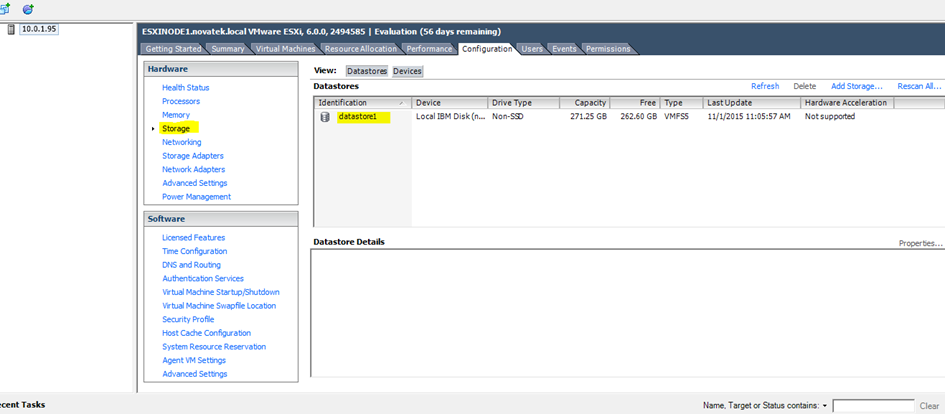Sort by Hardware Acceleration column header
The width and height of the screenshot is (945, 414).
coord(847,103)
